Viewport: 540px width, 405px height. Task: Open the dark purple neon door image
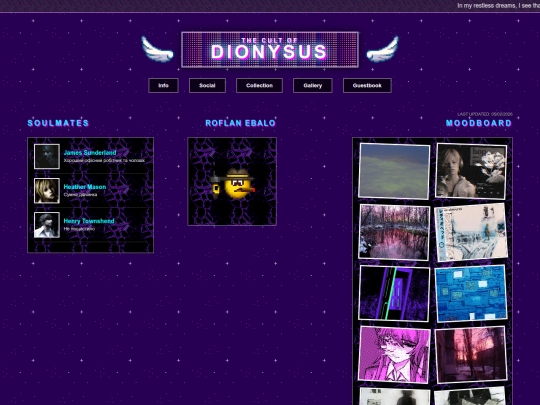tap(394, 293)
